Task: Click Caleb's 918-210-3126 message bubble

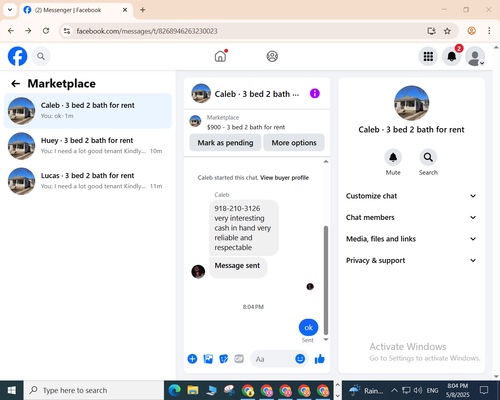Action: point(244,228)
